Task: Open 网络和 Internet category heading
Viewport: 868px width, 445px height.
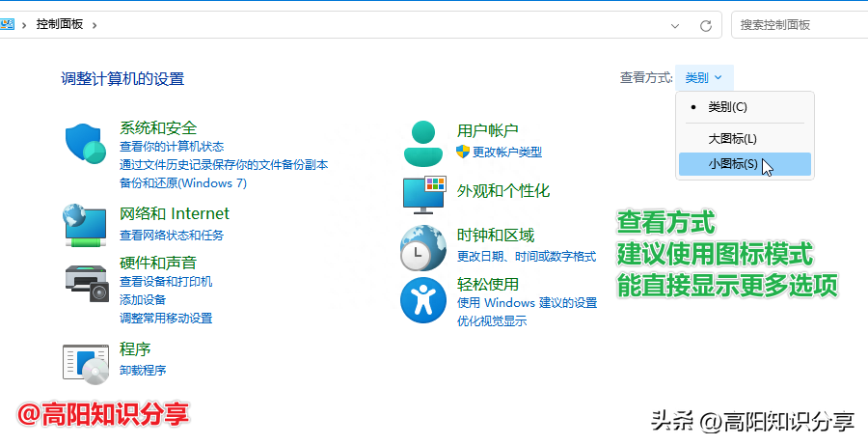Action: tap(175, 214)
